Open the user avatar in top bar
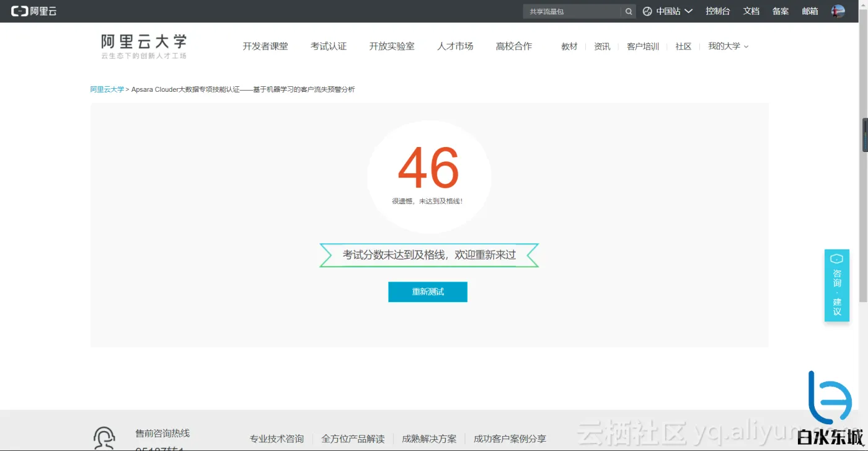 838,11
